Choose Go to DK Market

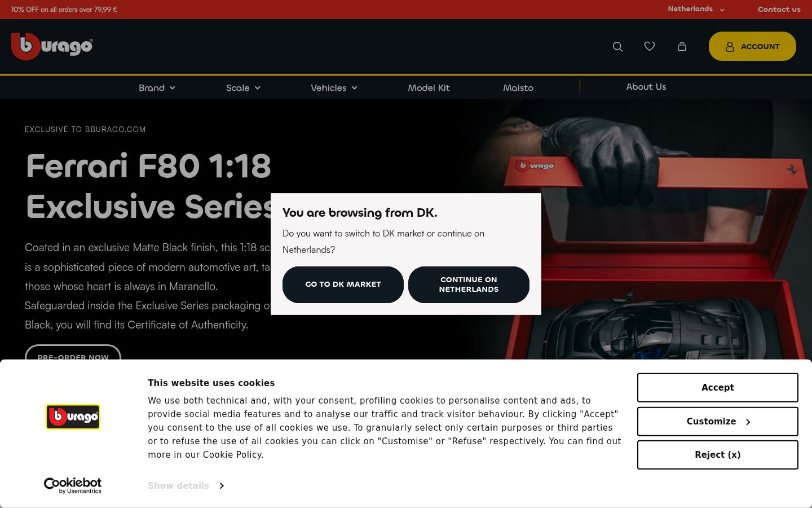[343, 284]
